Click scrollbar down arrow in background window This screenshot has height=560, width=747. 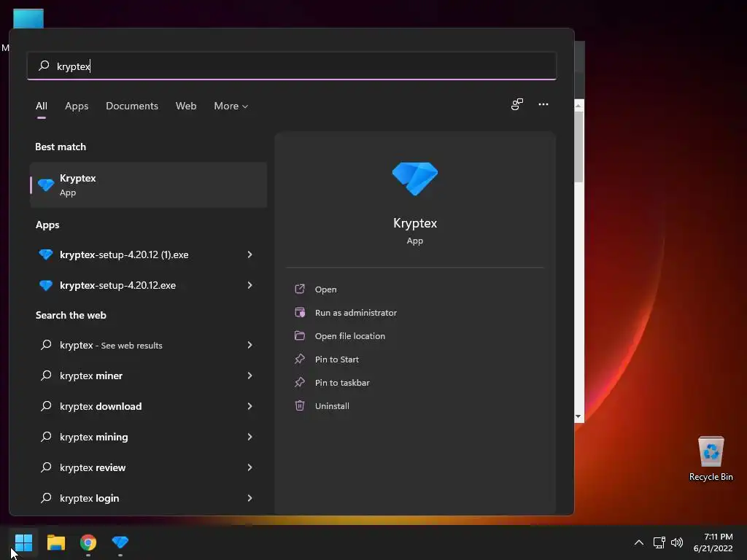(578, 416)
